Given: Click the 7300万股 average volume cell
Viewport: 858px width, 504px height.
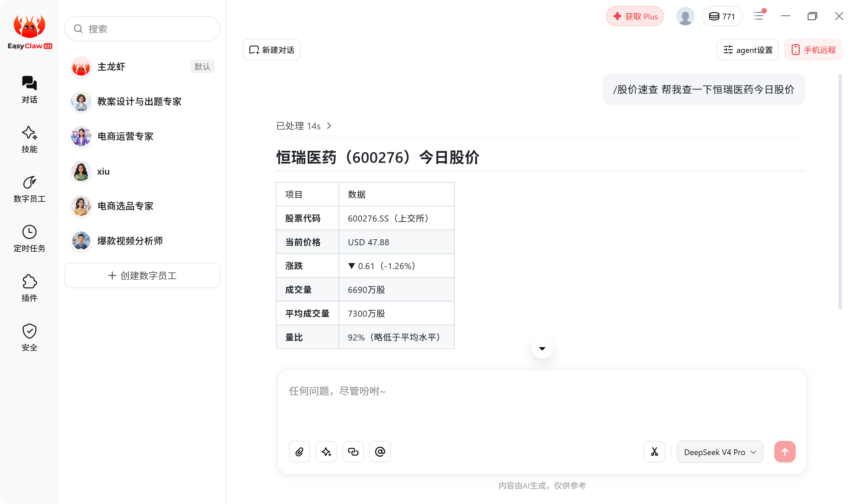Looking at the screenshot, I should pos(396,313).
